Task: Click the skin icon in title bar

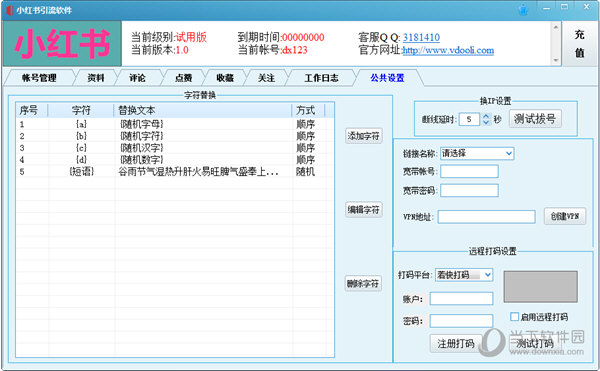Action: tap(523, 9)
